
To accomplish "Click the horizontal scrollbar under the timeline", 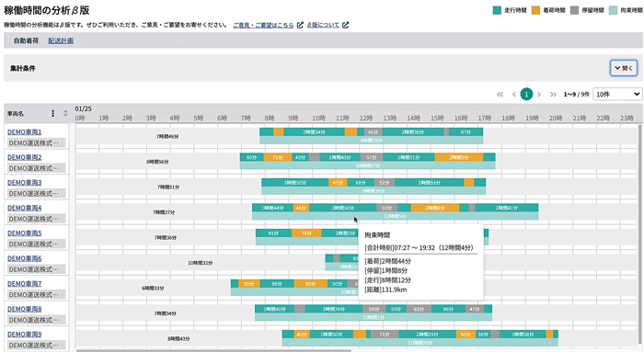I will pyautogui.click(x=213, y=351).
